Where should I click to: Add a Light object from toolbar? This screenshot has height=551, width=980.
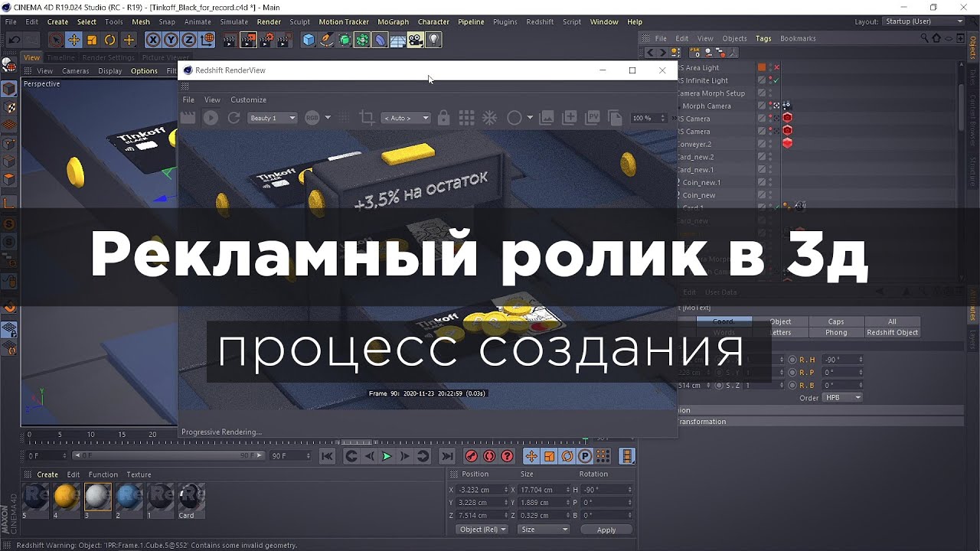434,40
